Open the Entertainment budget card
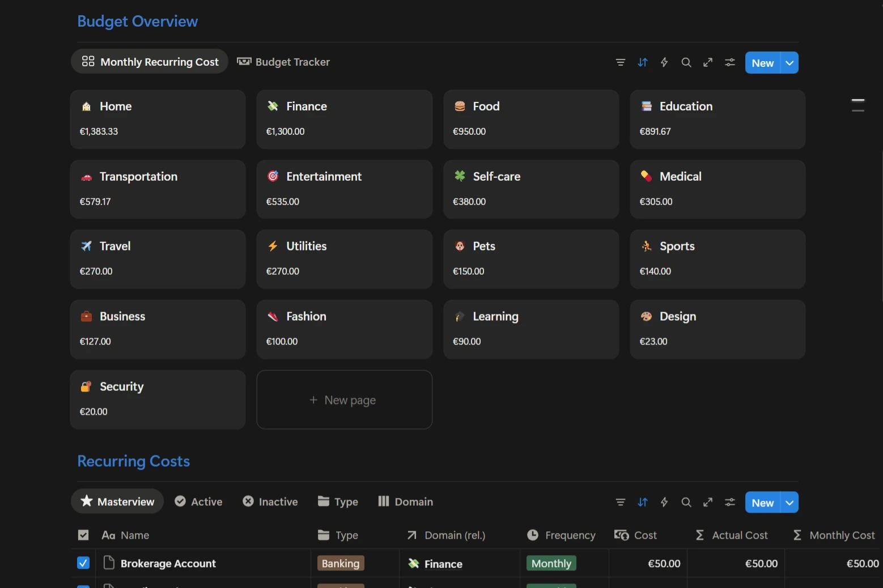883x588 pixels. [344, 189]
